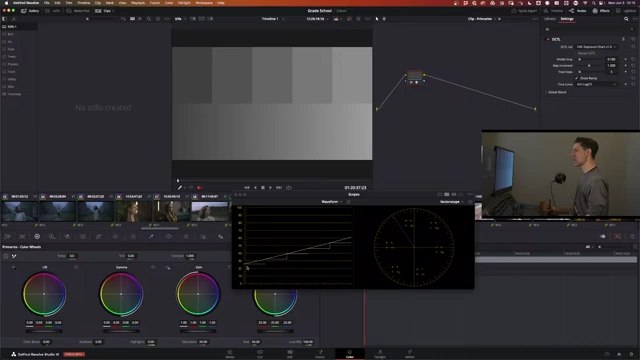Click the Reload DCTL button
Image resolution: width=640 pixels, height=360 pixels.
click(x=587, y=53)
